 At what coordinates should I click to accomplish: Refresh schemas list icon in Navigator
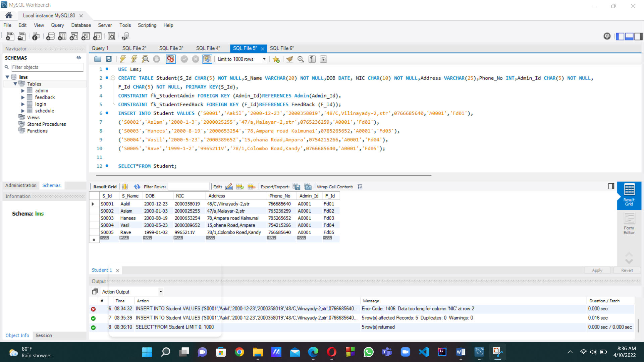(x=79, y=58)
